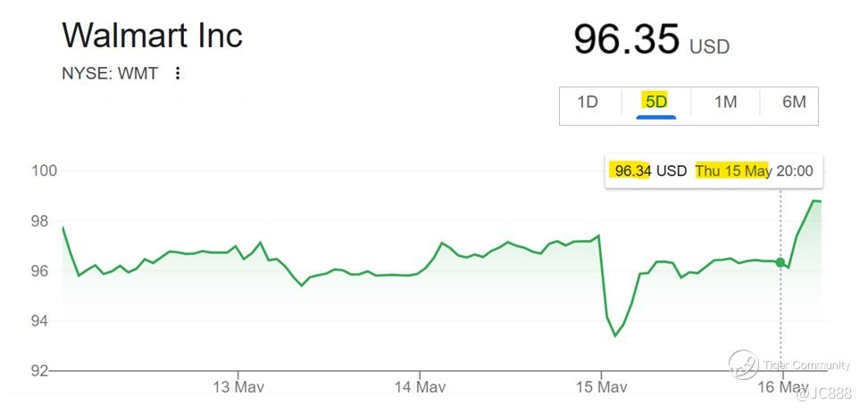The height and width of the screenshot is (413, 868).
Task: Select the 5D time range tab
Action: click(x=656, y=103)
